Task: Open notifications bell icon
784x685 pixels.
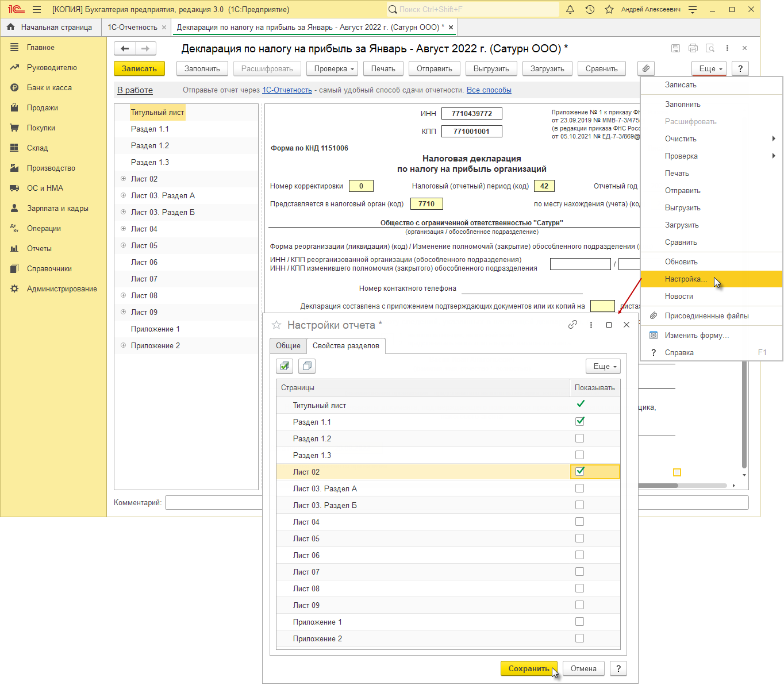Action: 570,9
